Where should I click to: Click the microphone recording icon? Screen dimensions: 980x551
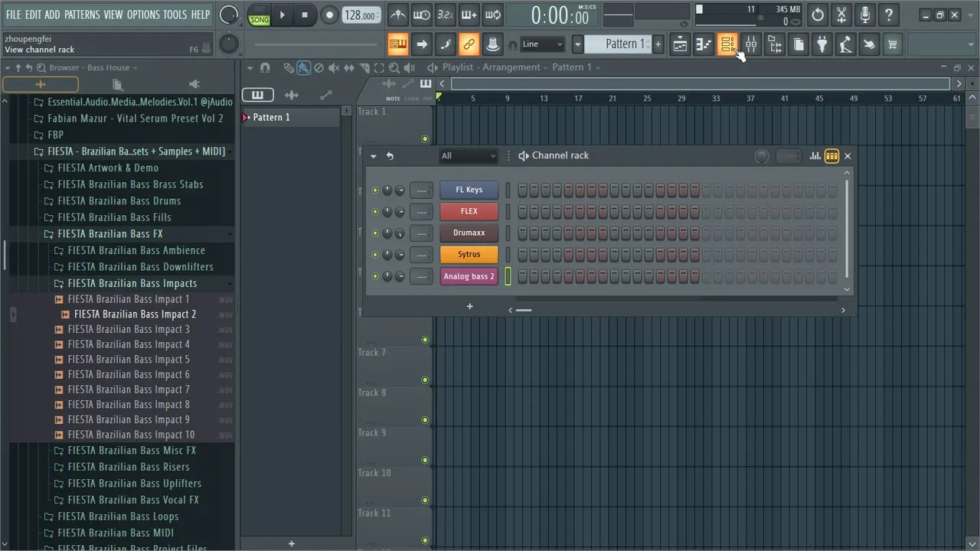[865, 15]
